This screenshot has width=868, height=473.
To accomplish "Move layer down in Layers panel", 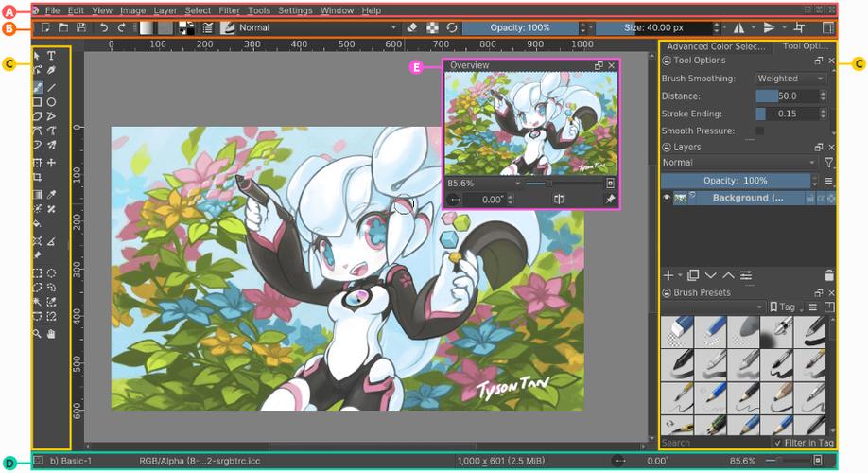I will click(711, 275).
